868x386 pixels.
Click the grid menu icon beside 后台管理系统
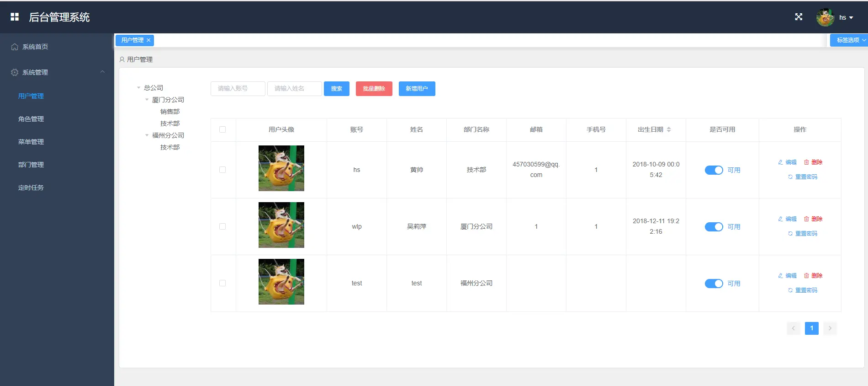point(15,17)
